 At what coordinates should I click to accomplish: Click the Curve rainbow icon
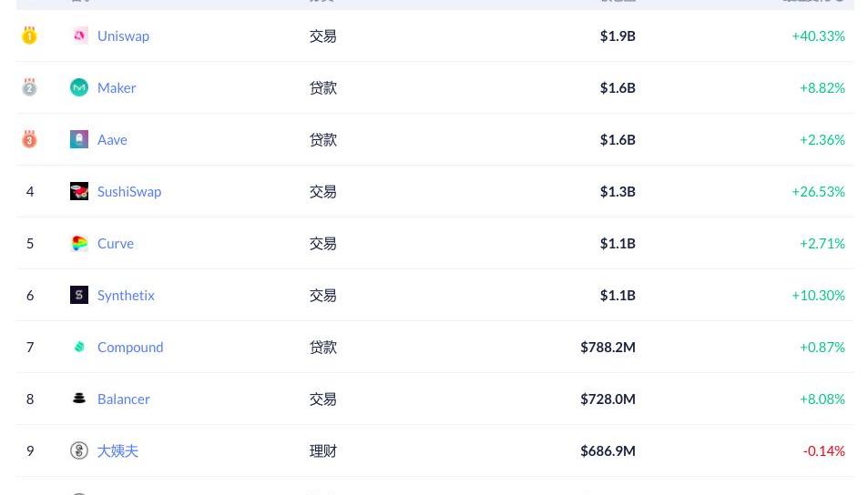click(x=79, y=243)
